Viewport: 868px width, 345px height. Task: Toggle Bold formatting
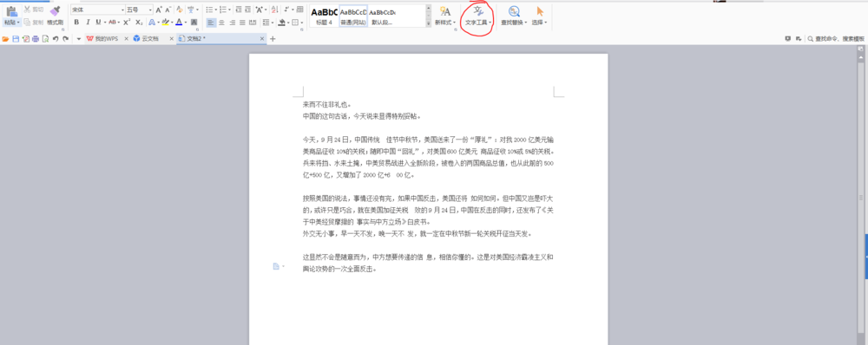pos(76,23)
